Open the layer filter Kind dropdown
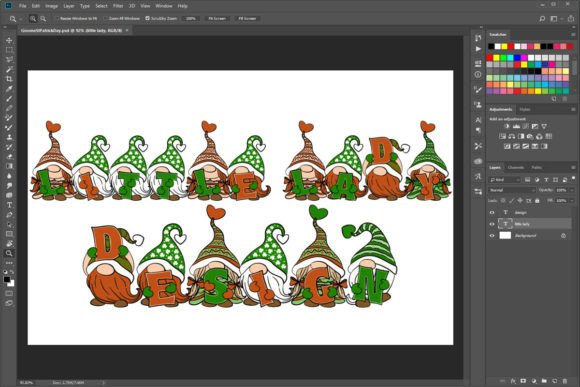Screen dimensions: 580x387 505,180
